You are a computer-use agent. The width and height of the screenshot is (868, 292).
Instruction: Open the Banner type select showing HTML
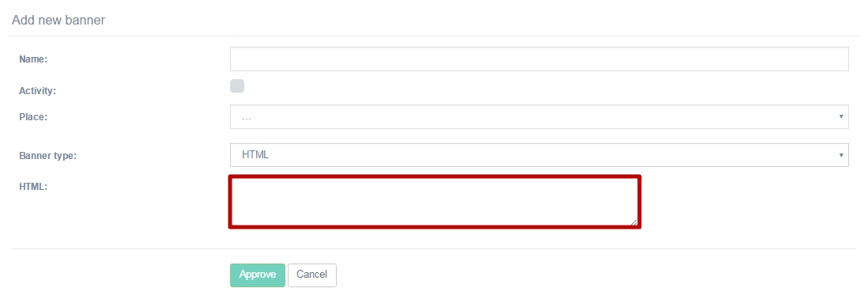point(539,155)
